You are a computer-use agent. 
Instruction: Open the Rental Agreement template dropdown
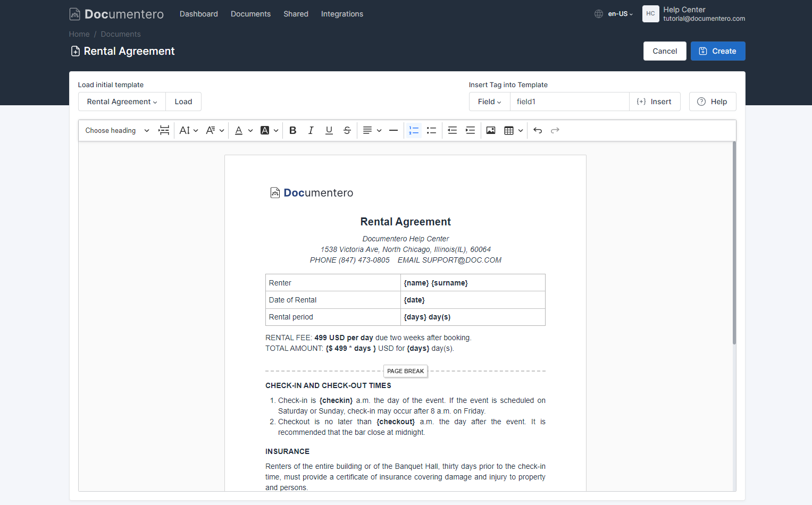tap(122, 102)
